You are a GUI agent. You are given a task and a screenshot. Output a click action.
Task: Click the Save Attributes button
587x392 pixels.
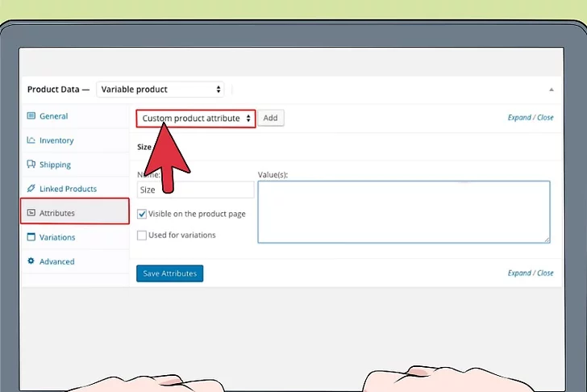[x=169, y=273]
